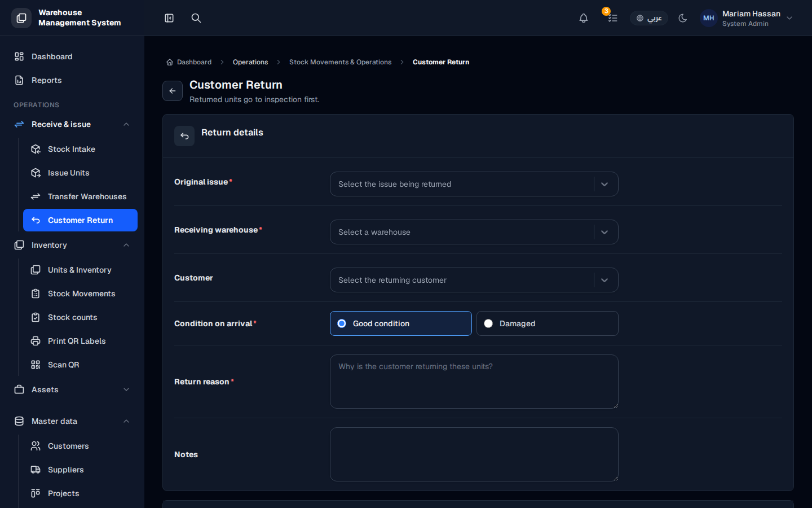This screenshot has height=508, width=812.
Task: Select the Damaged radio option
Action: pos(548,323)
